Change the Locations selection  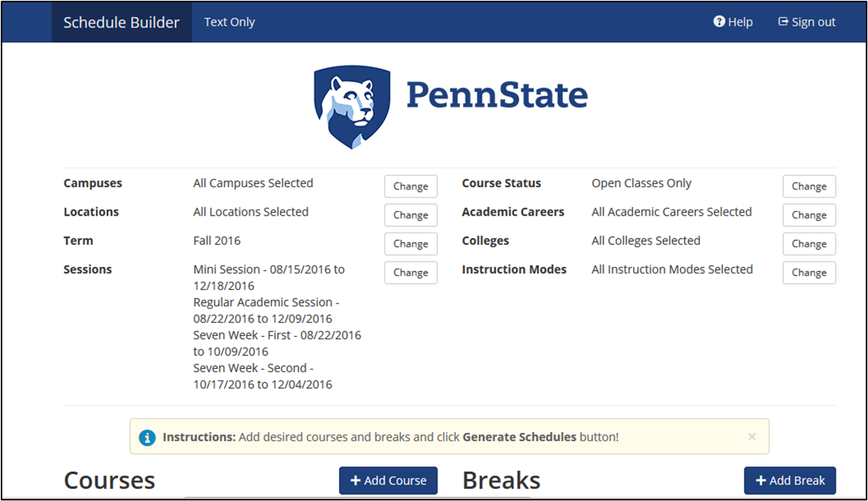[411, 216]
